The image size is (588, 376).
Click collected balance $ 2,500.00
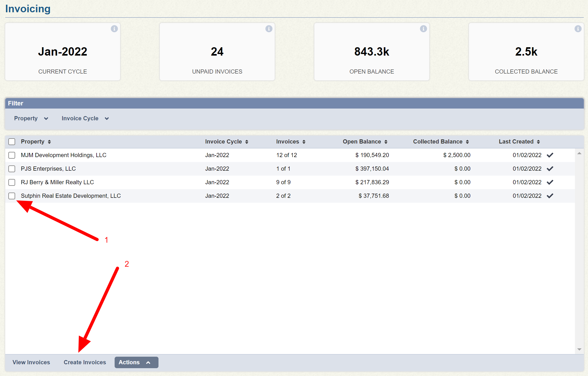457,155
